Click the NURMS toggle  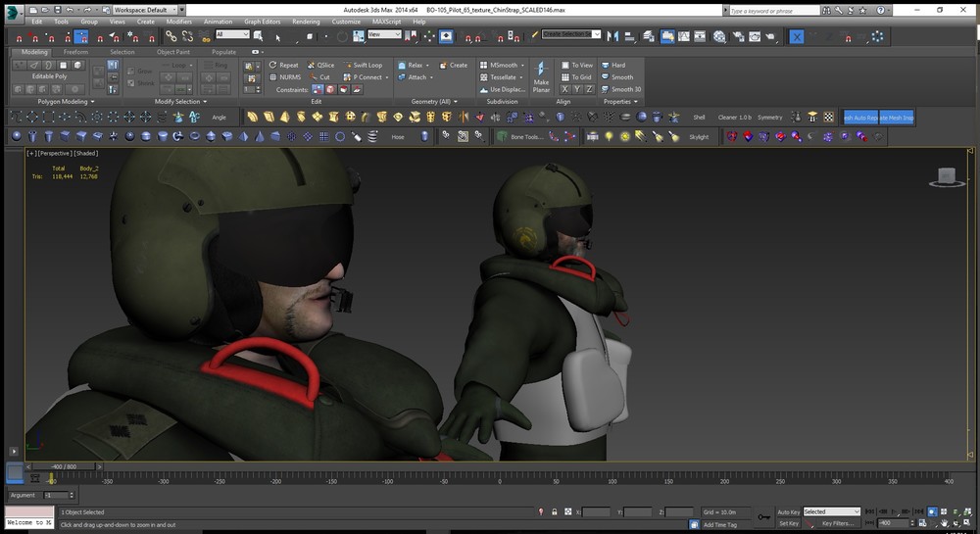[x=284, y=77]
